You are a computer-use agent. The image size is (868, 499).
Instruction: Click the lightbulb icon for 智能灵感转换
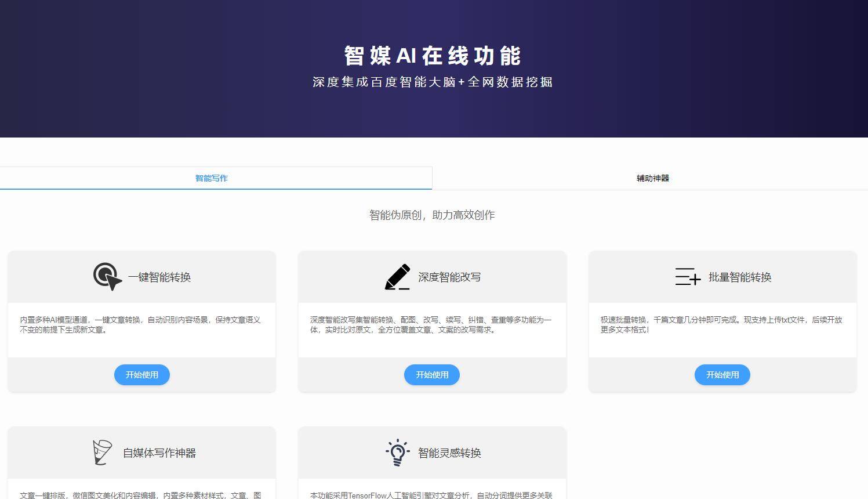point(398,453)
